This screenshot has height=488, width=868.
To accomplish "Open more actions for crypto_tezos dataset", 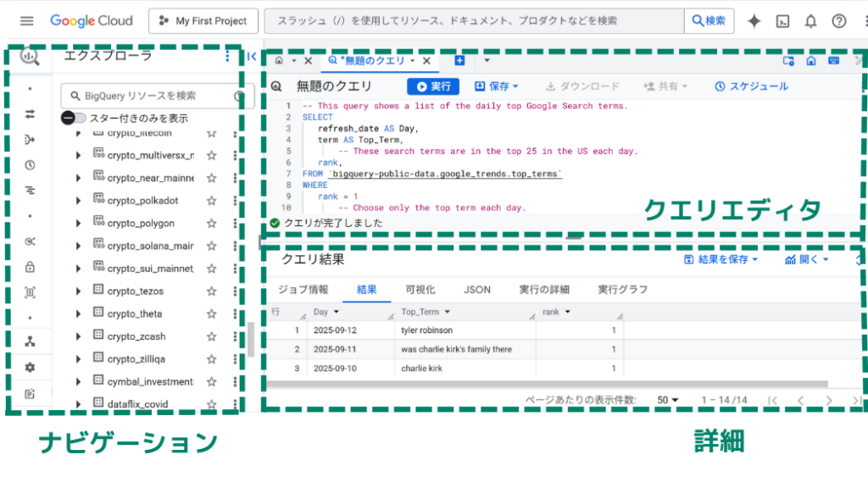I will pyautogui.click(x=235, y=291).
